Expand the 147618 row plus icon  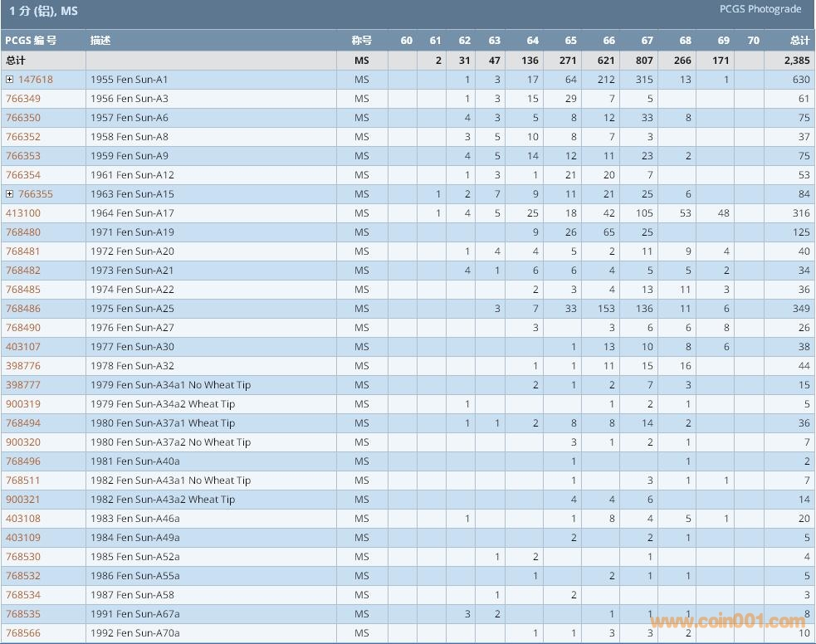point(10,80)
